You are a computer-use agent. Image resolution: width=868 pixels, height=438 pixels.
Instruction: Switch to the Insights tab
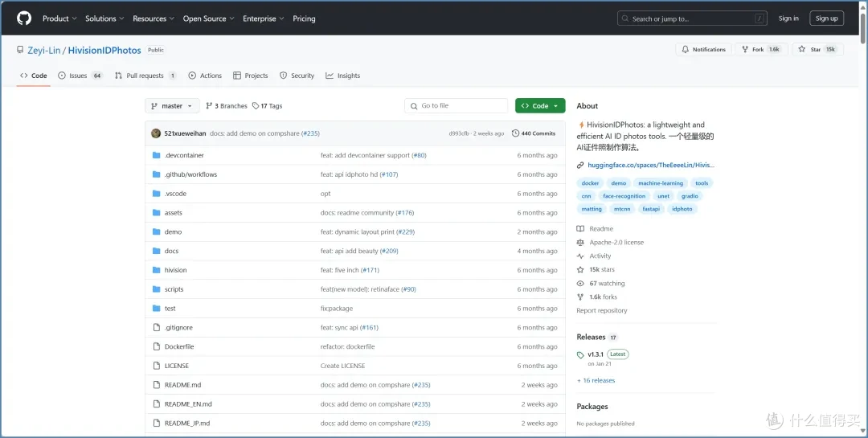342,76
